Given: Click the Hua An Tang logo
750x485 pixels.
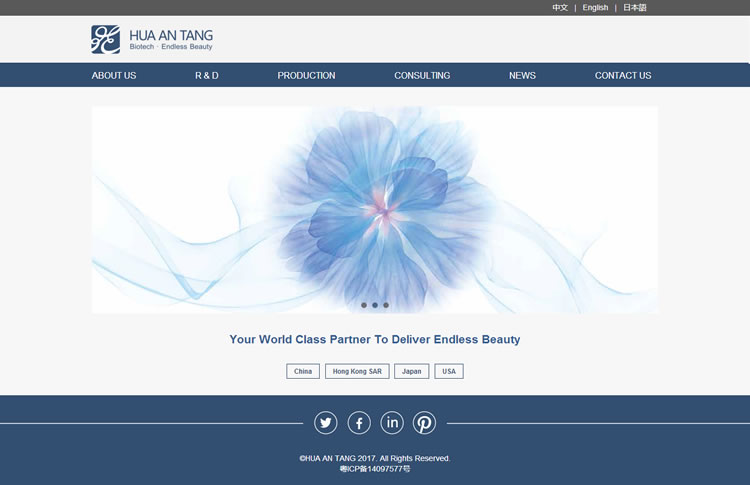Looking at the screenshot, I should coord(152,40).
